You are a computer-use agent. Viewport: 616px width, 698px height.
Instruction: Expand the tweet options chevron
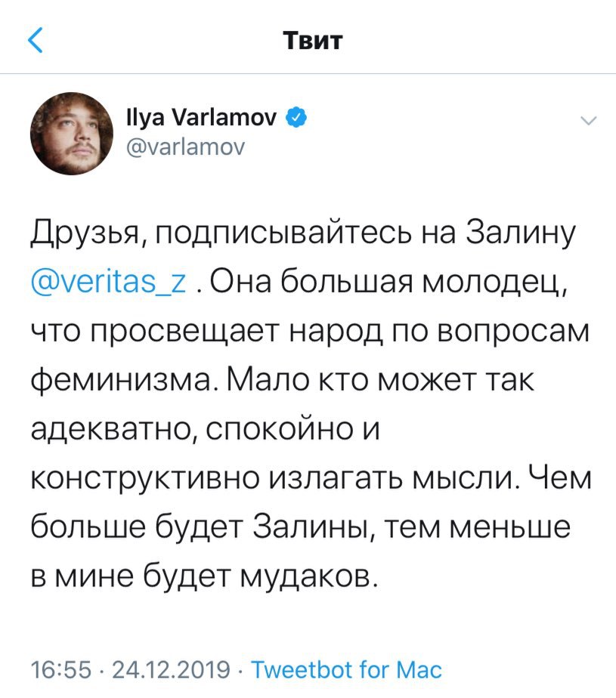pos(587,122)
